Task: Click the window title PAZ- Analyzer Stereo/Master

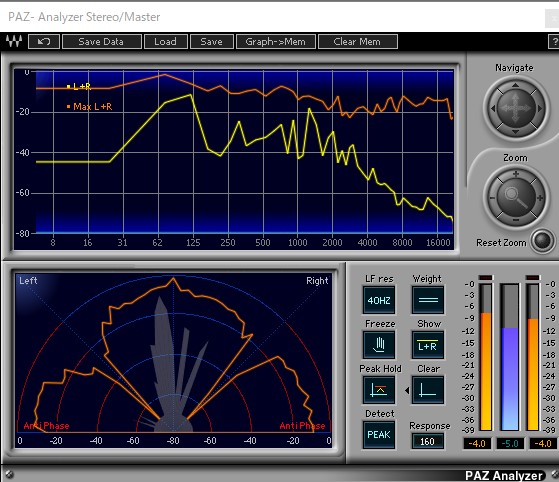Action: click(84, 17)
